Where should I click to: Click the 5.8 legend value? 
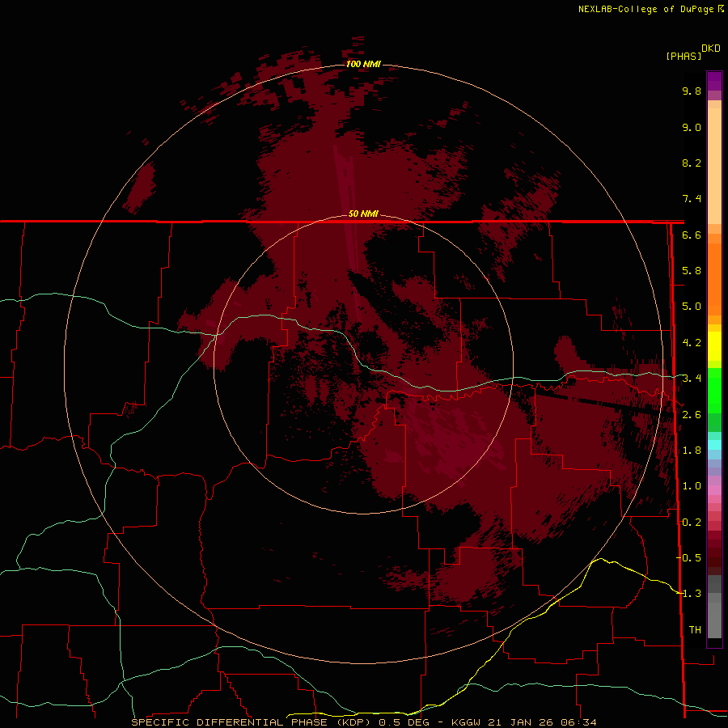(692, 271)
